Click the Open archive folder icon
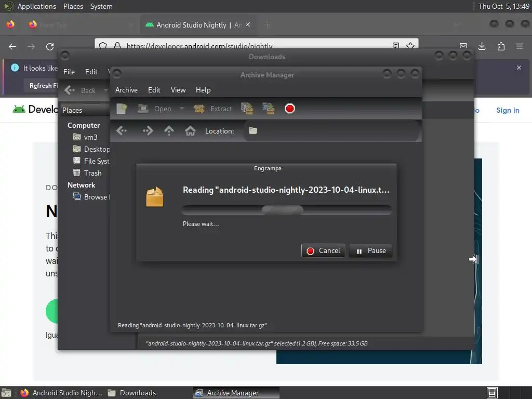 click(x=143, y=109)
